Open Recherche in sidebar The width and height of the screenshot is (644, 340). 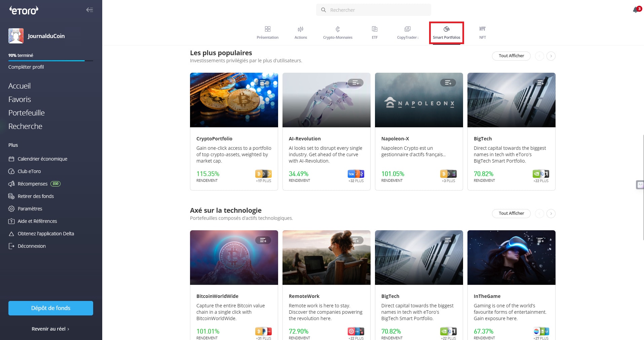[25, 126]
